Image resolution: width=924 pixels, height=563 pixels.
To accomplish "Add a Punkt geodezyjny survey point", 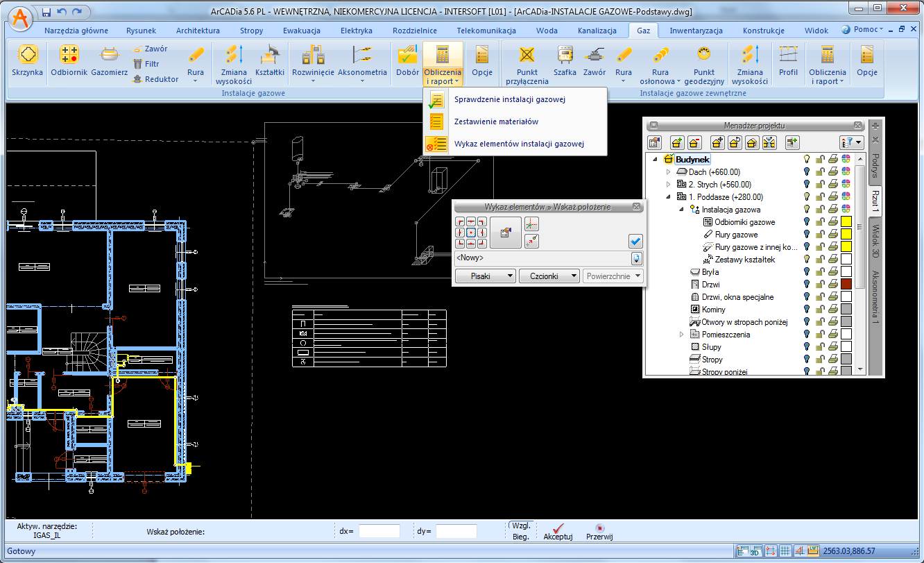I will (x=704, y=65).
